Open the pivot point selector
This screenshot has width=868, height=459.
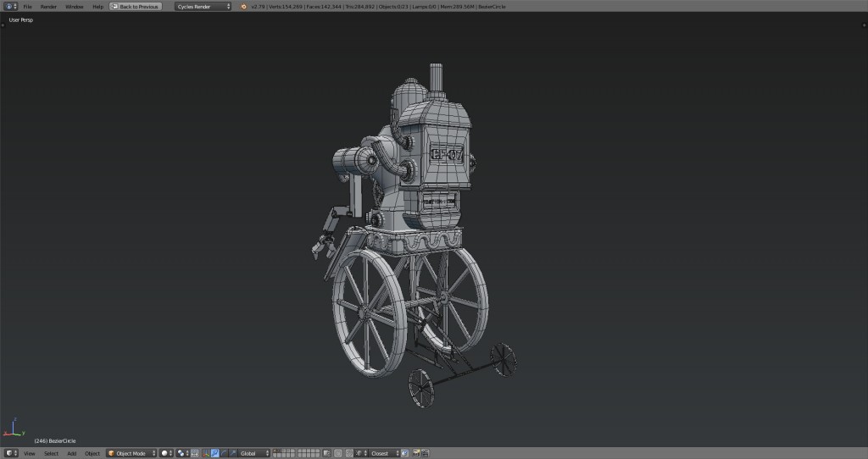point(184,453)
